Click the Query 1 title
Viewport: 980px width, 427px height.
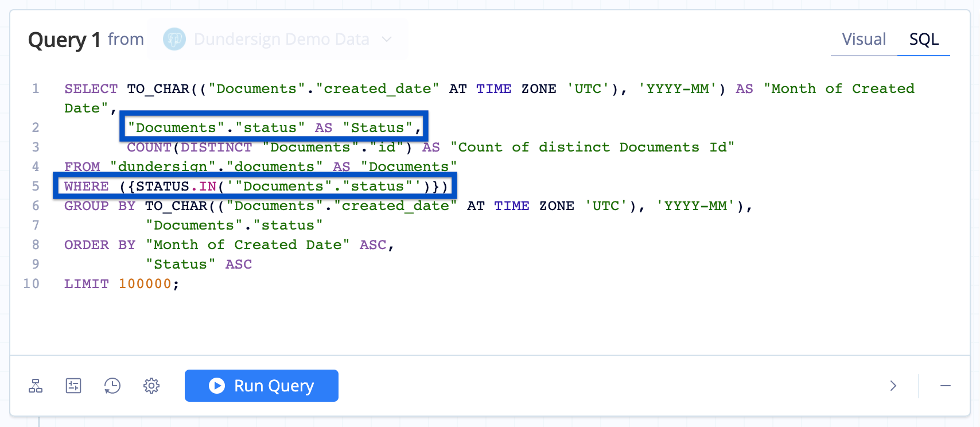[64, 40]
